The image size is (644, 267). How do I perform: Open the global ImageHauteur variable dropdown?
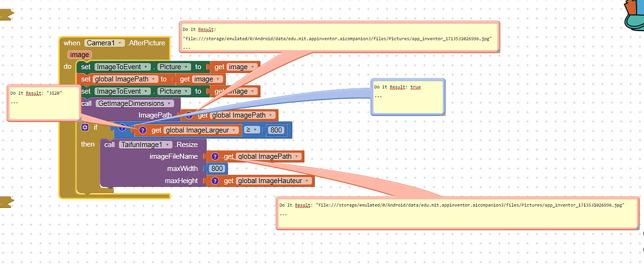273,180
